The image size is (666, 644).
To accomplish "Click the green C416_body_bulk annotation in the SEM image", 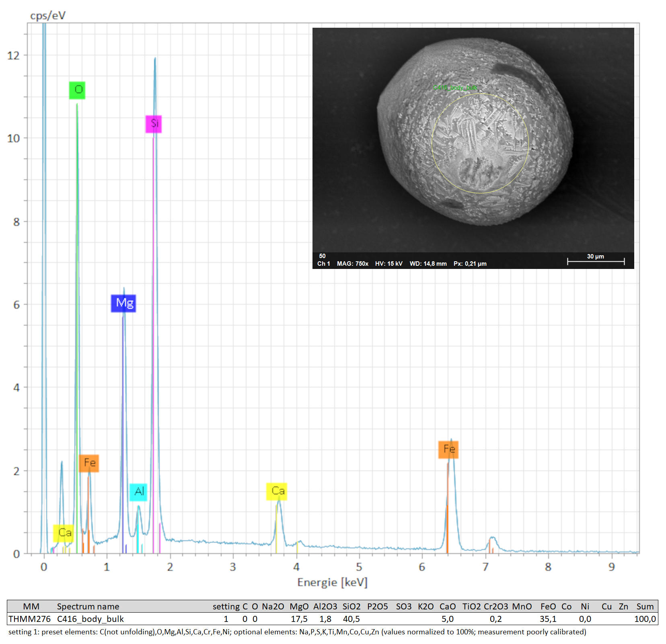I will pyautogui.click(x=455, y=88).
